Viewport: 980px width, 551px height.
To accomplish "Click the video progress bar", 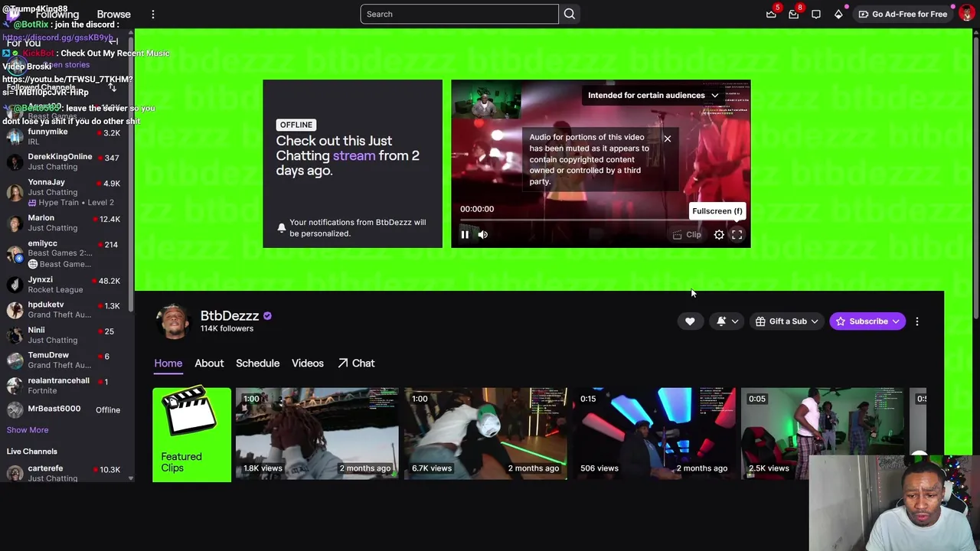I will tap(600, 221).
